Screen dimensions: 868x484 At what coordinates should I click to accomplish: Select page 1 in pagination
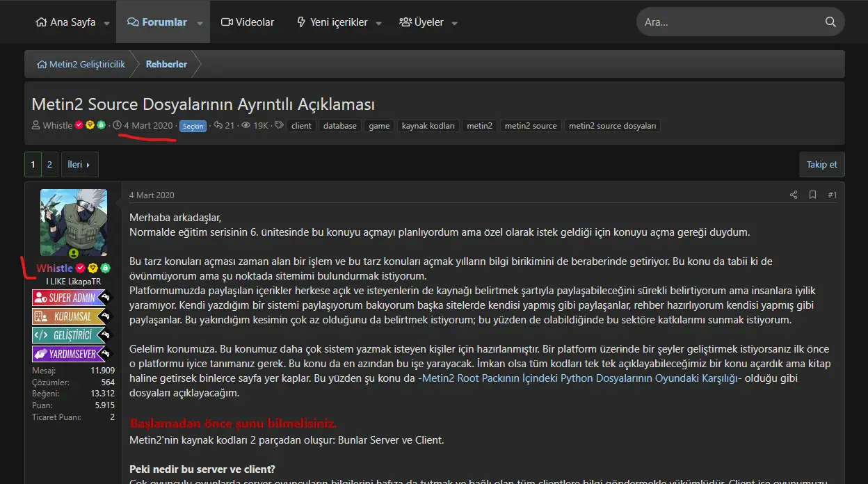tap(33, 165)
